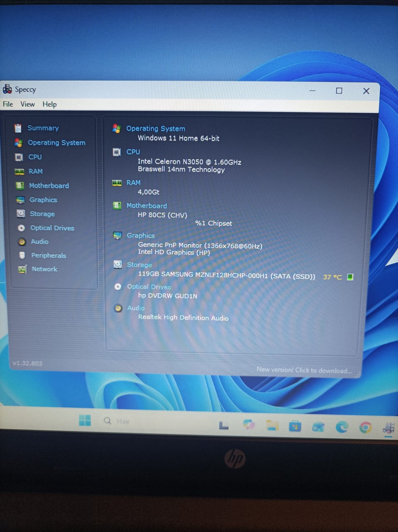398x532 pixels.
Task: Click the CPU heading in summary panel
Action: pos(133,152)
